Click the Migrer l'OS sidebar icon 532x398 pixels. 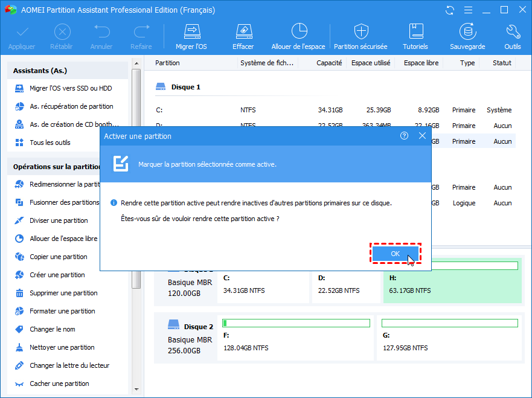point(19,88)
